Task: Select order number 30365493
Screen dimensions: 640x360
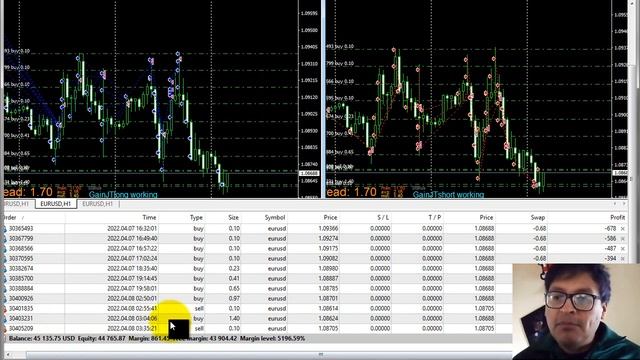Action: (21, 229)
